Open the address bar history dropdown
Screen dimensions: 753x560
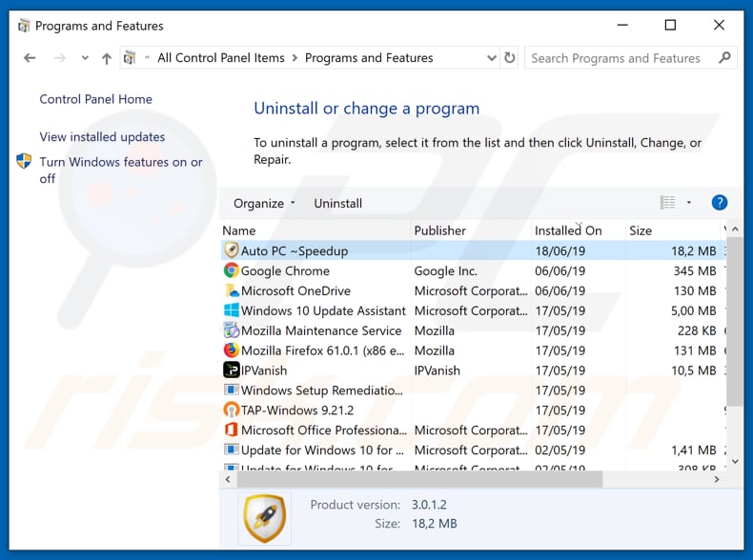tap(490, 58)
